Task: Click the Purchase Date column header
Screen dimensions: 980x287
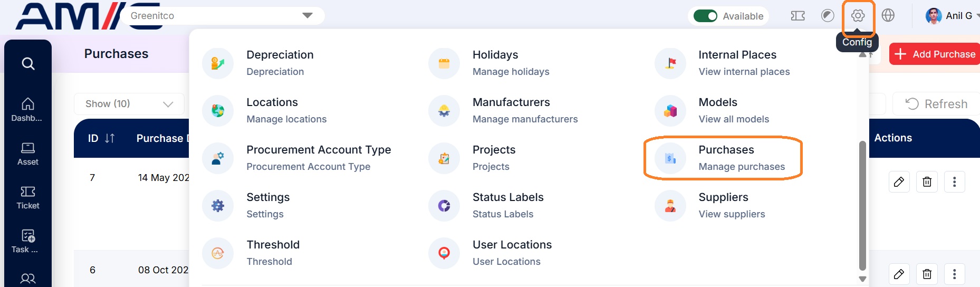Action: [162, 138]
